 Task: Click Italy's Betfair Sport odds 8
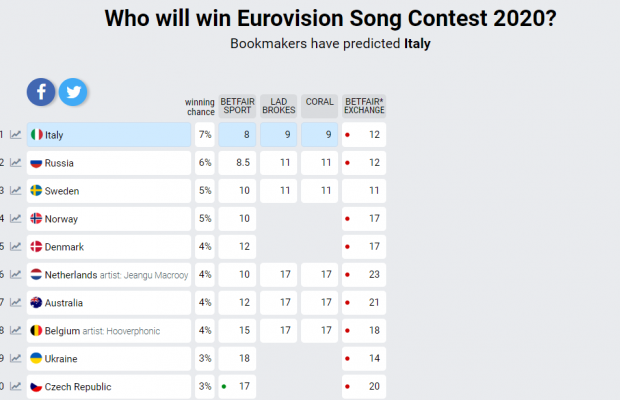237,135
